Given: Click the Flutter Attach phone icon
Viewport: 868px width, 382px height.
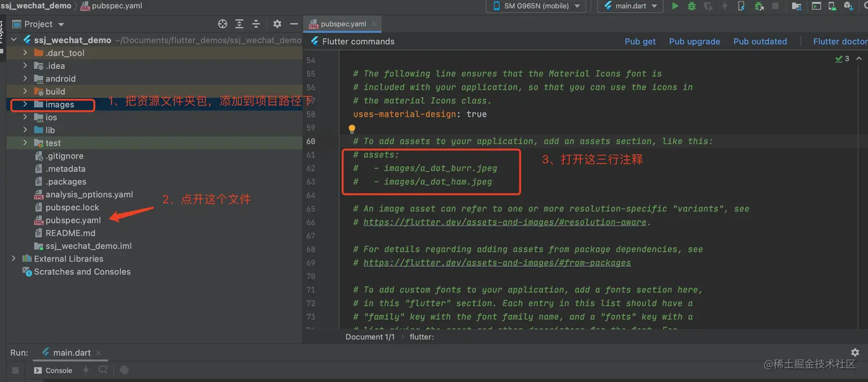Looking at the screenshot, I should 742,6.
